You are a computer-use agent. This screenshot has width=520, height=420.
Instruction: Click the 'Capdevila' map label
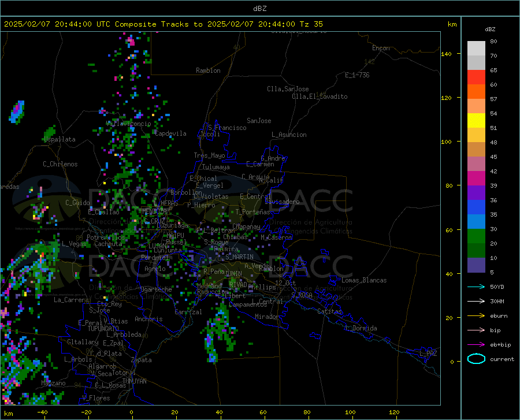pos(171,133)
